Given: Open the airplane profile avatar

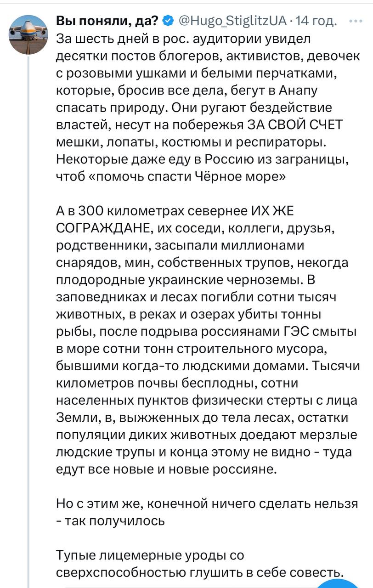Looking at the screenshot, I should coord(28,34).
